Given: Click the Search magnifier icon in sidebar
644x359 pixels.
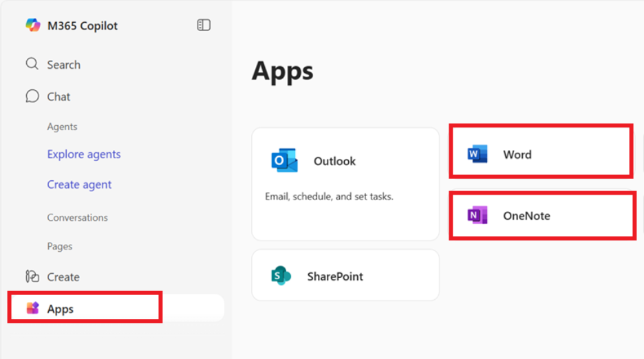Looking at the screenshot, I should pos(32,64).
